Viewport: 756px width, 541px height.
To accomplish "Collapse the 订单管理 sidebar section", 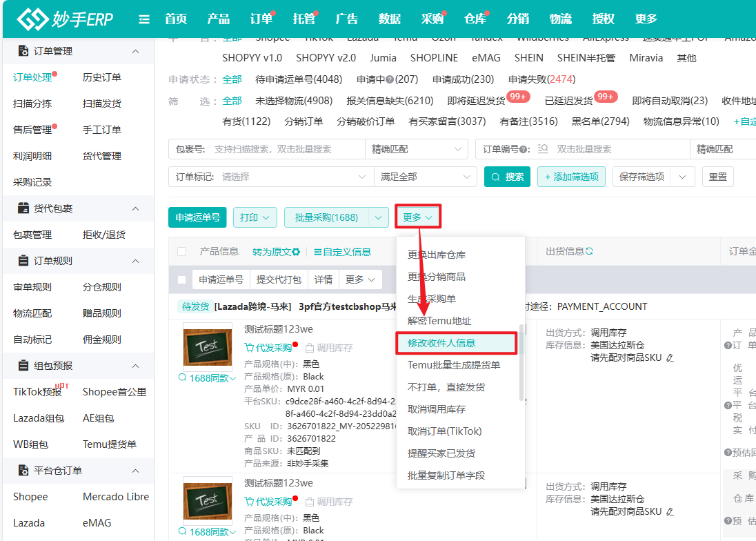I will (x=135, y=51).
